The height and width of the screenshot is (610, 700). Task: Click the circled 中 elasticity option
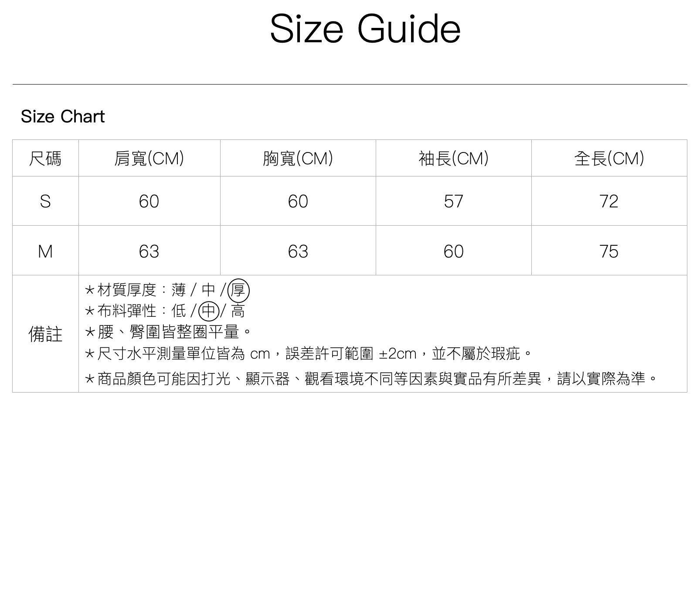(209, 311)
